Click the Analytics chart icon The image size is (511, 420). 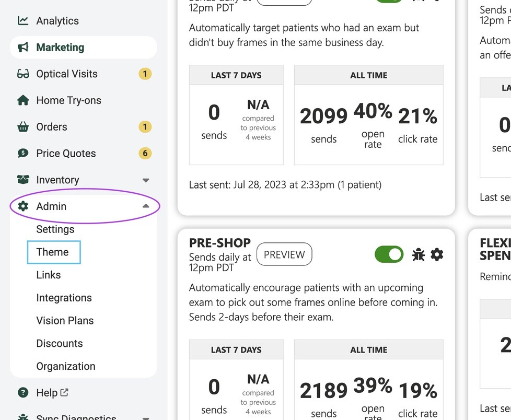point(23,21)
